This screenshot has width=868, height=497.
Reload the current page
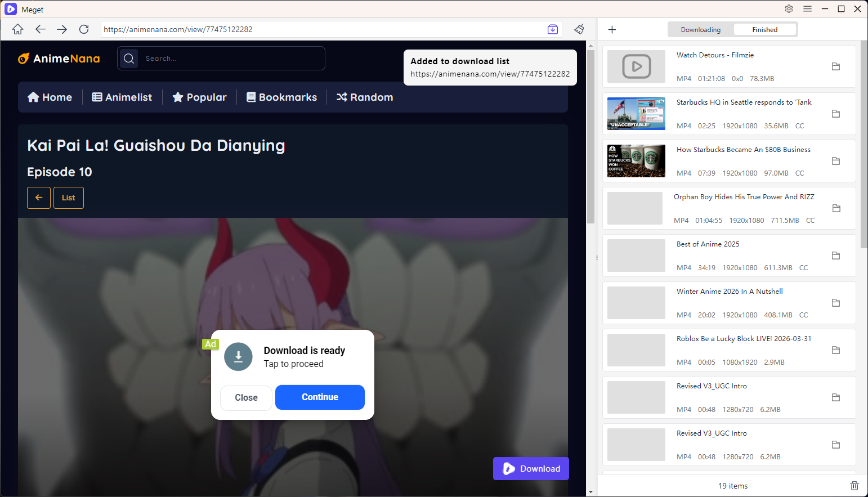coord(84,29)
